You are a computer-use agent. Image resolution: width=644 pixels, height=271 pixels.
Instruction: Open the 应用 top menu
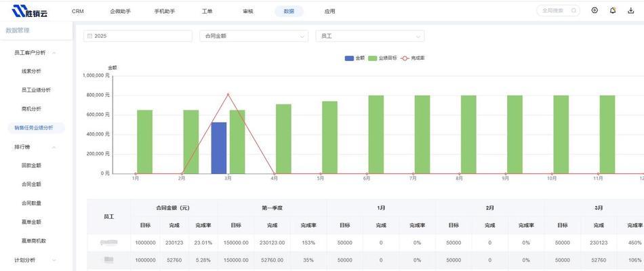click(x=330, y=12)
